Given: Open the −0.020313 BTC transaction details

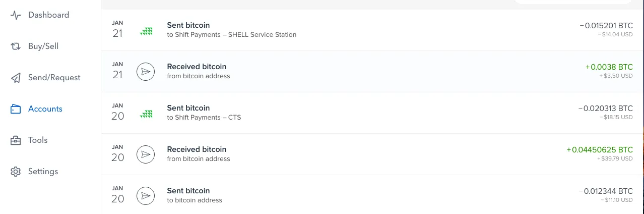Looking at the screenshot, I should [372, 113].
